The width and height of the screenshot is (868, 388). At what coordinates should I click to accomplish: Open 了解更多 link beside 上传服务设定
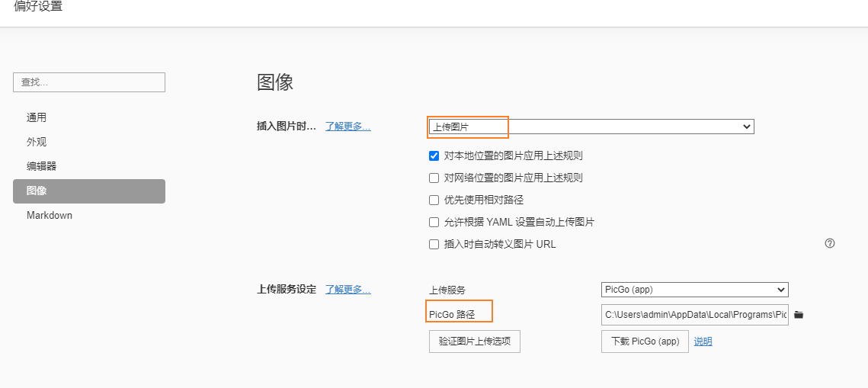point(348,290)
